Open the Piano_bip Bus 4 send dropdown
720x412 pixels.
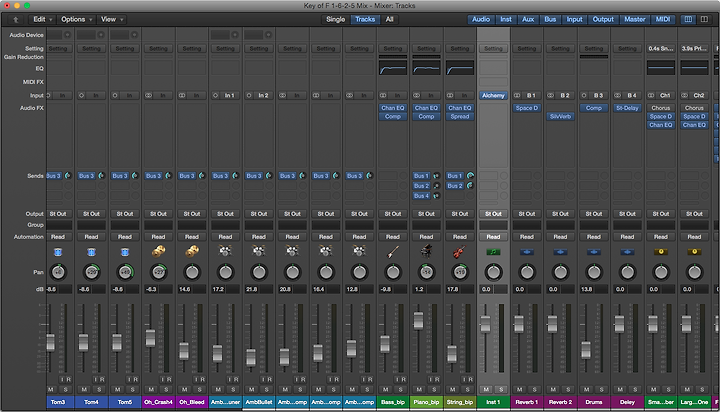pos(422,196)
